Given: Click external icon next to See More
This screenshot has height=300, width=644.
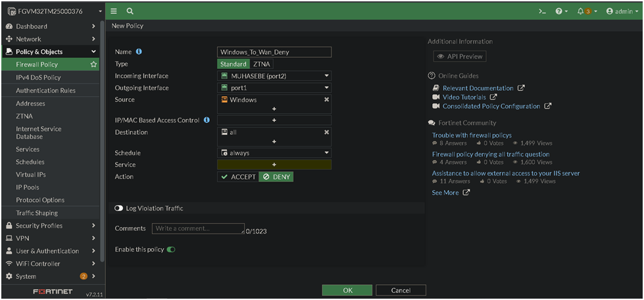Looking at the screenshot, I should tap(466, 192).
